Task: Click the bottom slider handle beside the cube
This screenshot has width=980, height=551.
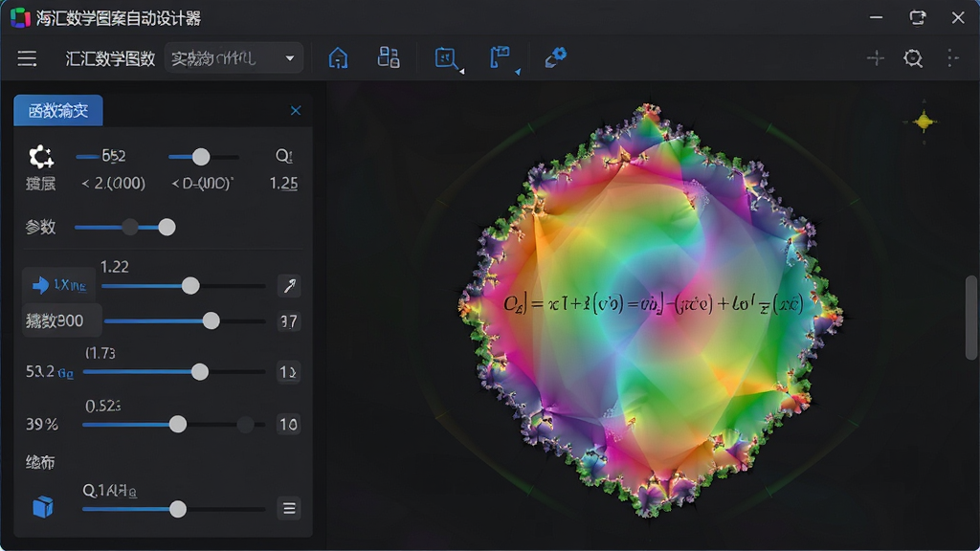Action: point(178,509)
